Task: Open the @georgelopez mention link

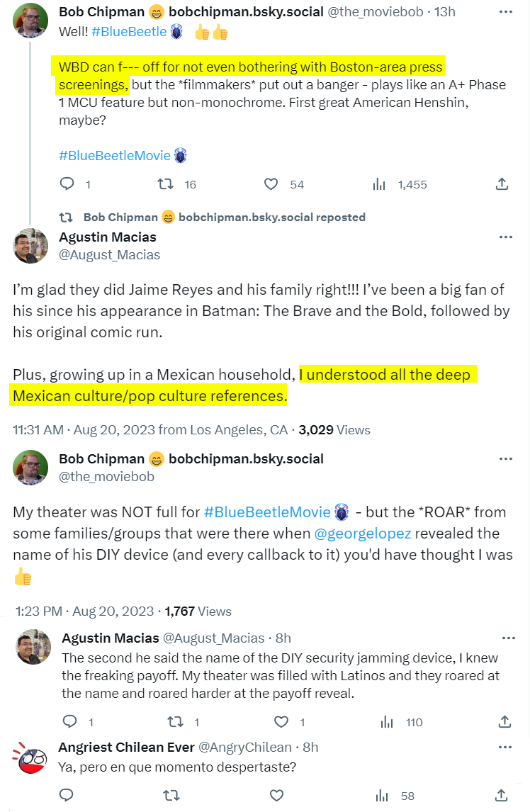Action: click(363, 534)
